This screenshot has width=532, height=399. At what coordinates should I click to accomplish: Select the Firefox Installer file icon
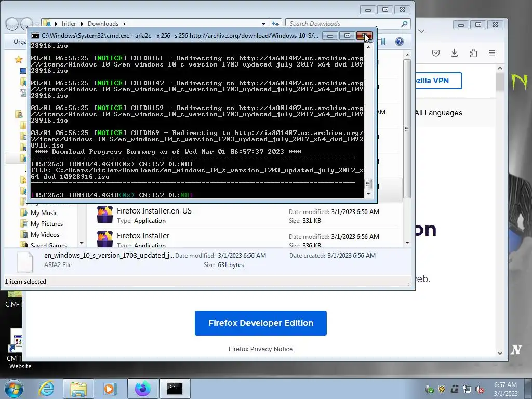coord(105,239)
